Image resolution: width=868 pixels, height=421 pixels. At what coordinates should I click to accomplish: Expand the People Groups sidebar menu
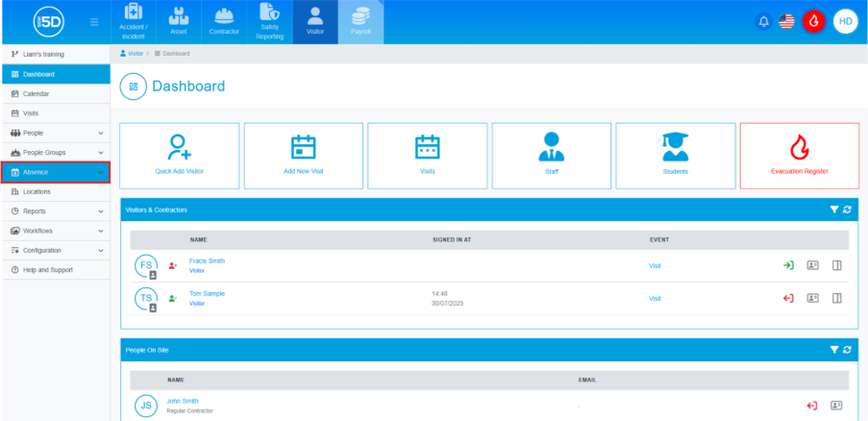pyautogui.click(x=56, y=153)
